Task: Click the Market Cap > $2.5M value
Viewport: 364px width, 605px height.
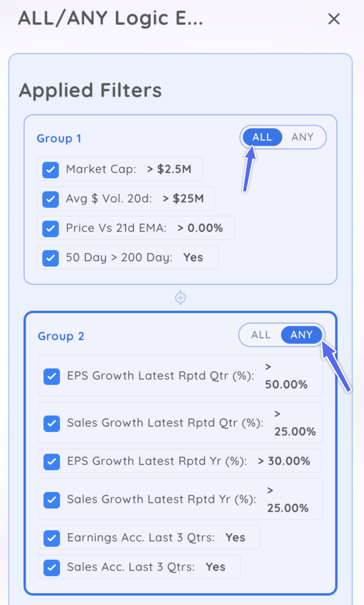Action: click(169, 169)
